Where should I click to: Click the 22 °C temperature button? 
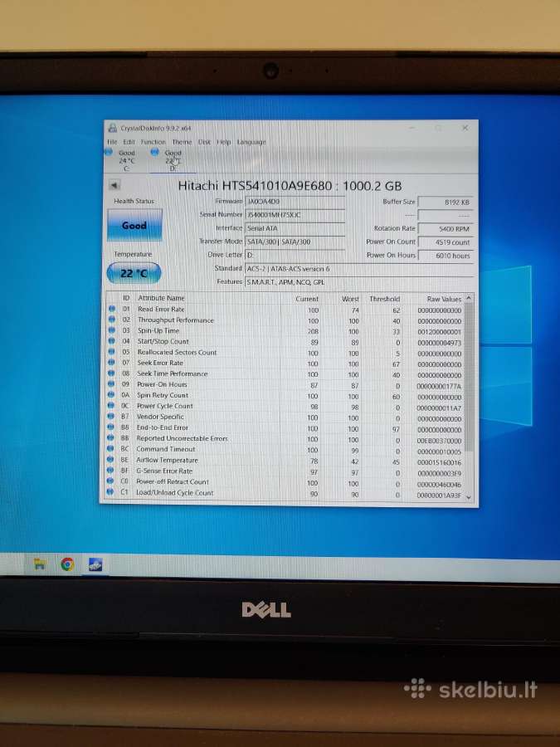pos(134,273)
